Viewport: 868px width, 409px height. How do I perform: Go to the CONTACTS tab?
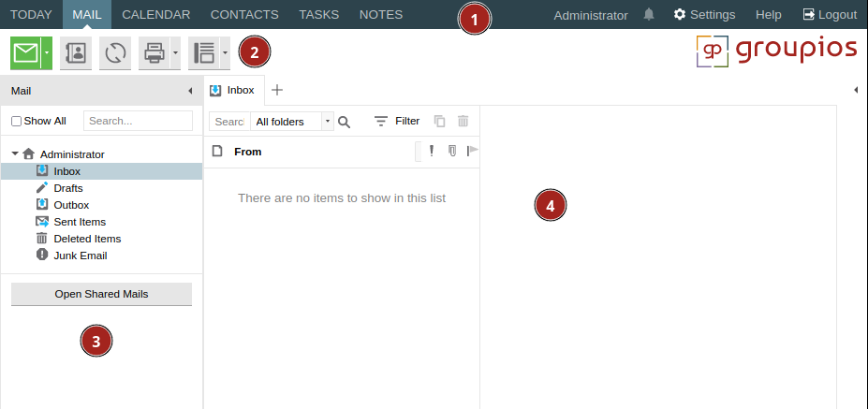[244, 14]
